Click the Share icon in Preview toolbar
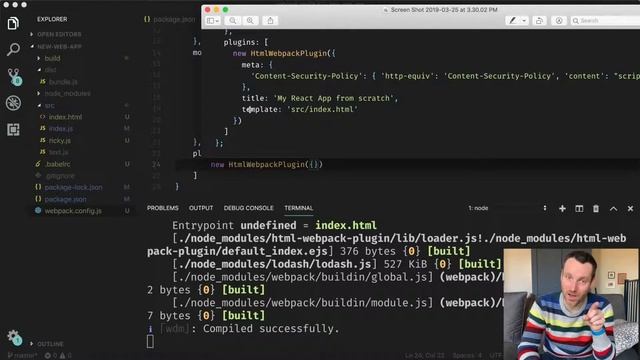This screenshot has width=640, height=360. 270,20
